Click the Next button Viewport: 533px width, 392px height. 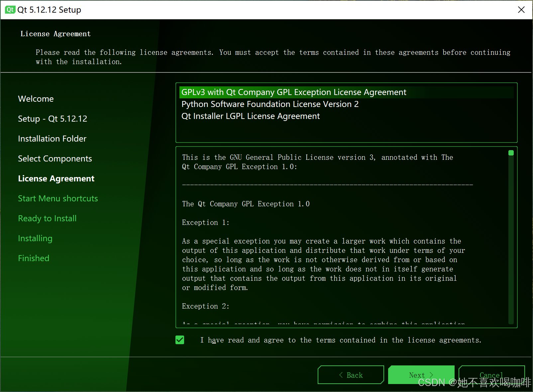click(x=421, y=375)
